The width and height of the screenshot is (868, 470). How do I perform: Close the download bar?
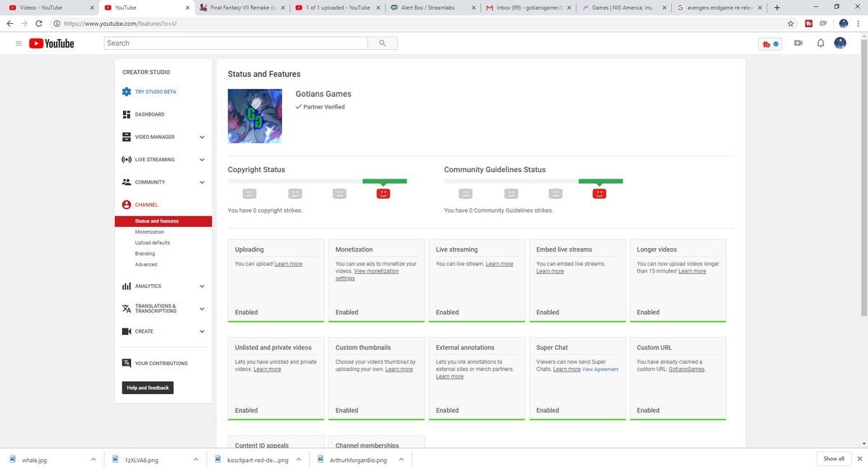point(860,458)
